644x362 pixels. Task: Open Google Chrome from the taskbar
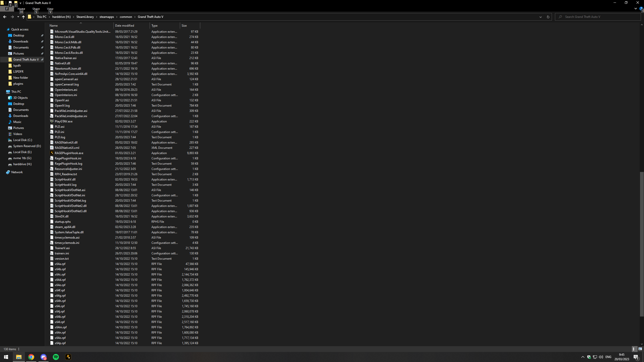[x=31, y=357]
